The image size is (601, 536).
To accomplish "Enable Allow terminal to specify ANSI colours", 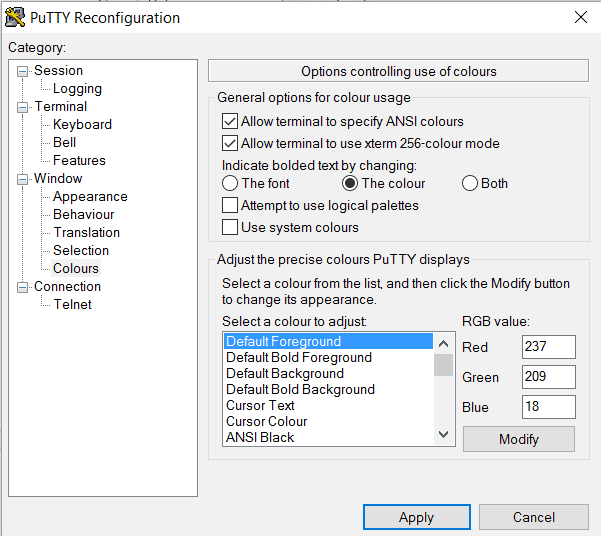I will click(230, 121).
